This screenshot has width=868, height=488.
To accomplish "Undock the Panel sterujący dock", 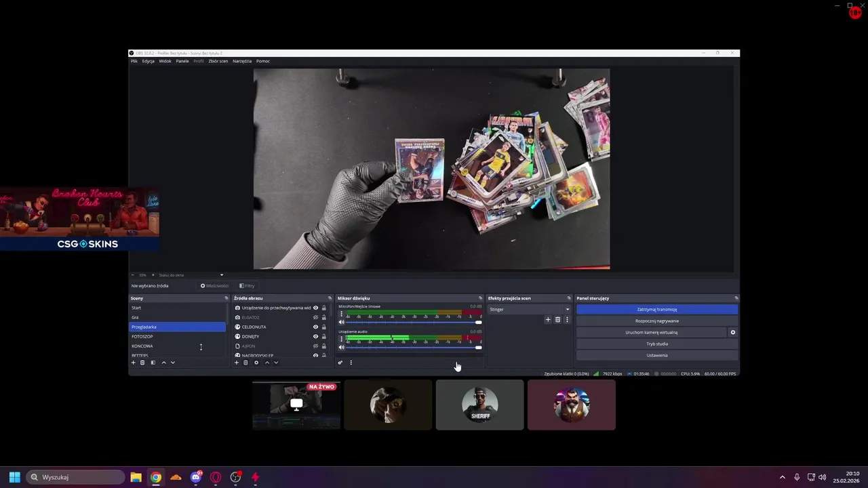I will tap(736, 298).
